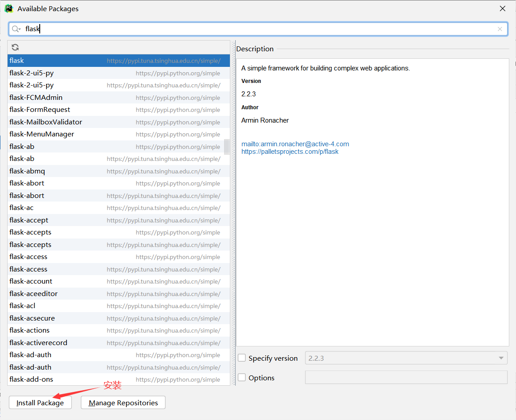Open the mailto:armin.ronacher@active-4.com link
Screen dimensions: 516x420
[295, 144]
